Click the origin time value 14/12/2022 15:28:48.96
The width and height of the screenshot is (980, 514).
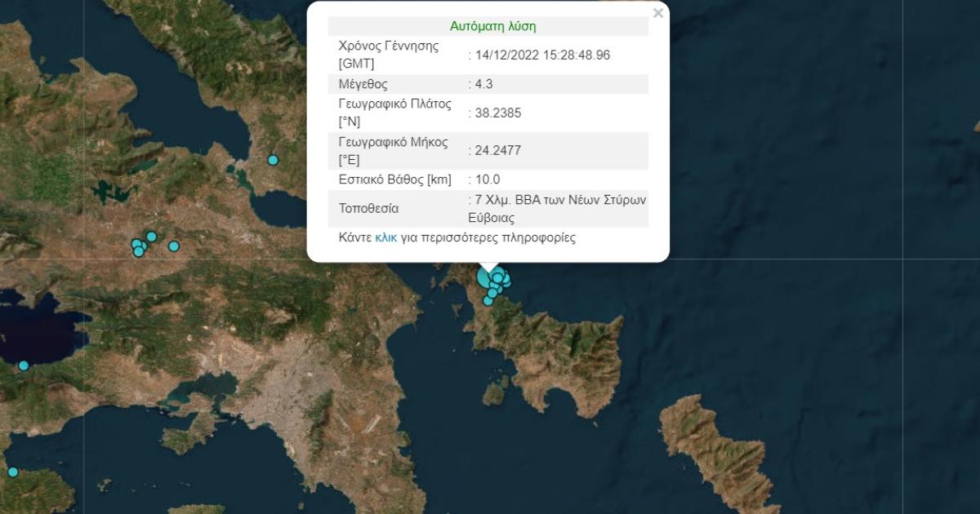(x=541, y=55)
